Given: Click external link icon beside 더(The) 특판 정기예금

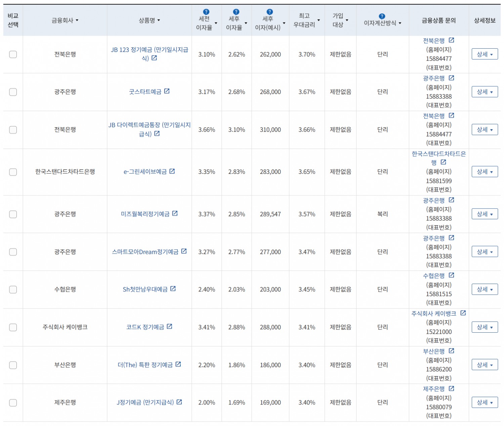Looking at the screenshot, I should tap(178, 364).
